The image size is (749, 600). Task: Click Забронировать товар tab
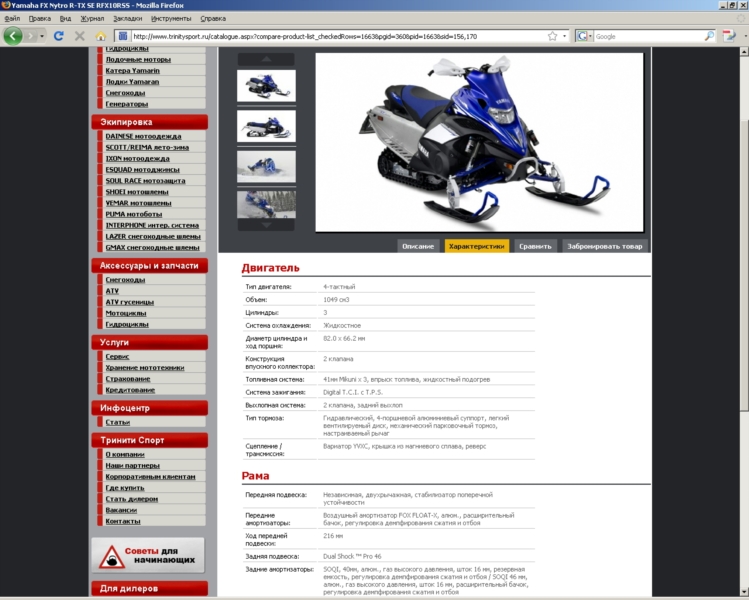(605, 246)
